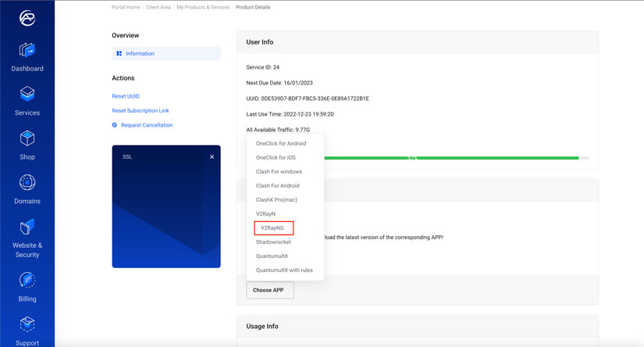Pick Clash For windows option

coord(279,172)
